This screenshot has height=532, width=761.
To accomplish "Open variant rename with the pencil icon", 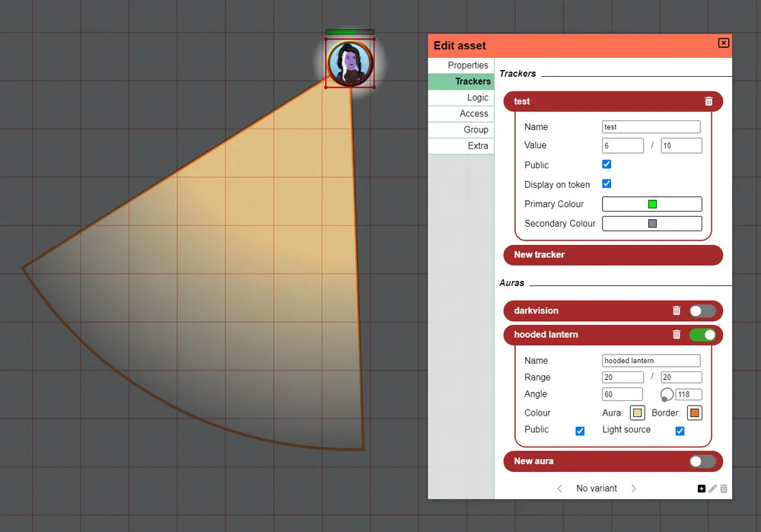I will (712, 488).
